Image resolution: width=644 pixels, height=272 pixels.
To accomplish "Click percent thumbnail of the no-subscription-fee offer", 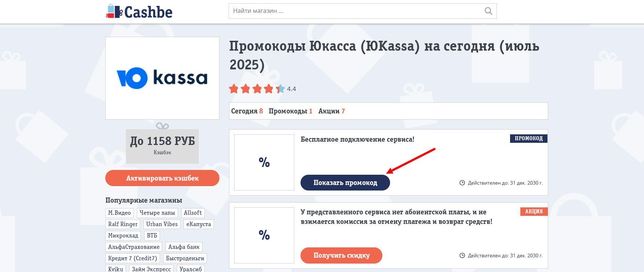I will coord(264,235).
